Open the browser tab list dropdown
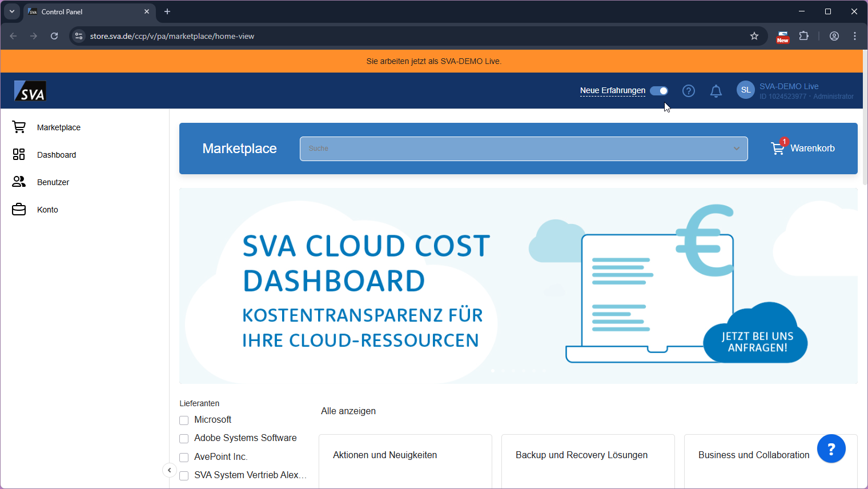 pos(11,11)
